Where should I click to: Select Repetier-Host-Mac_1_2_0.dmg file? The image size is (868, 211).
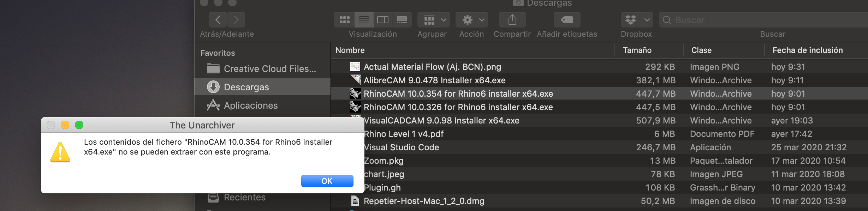tap(600, 201)
